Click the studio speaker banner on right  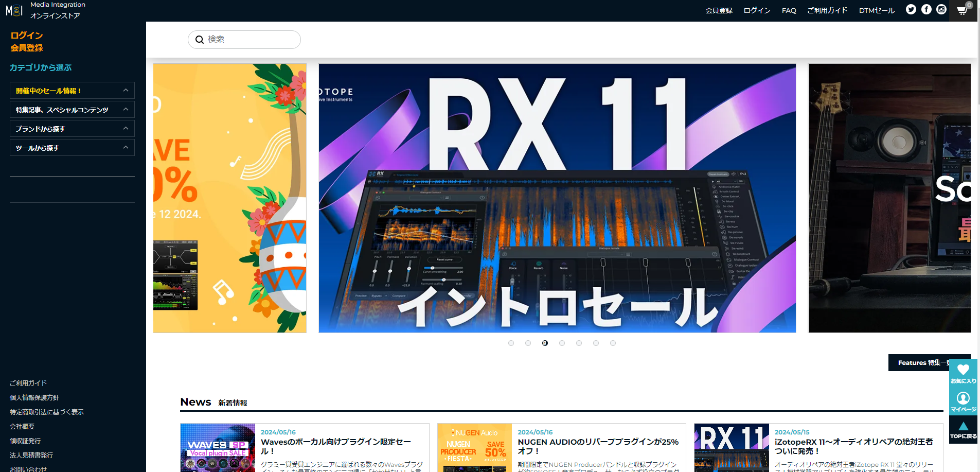point(889,198)
